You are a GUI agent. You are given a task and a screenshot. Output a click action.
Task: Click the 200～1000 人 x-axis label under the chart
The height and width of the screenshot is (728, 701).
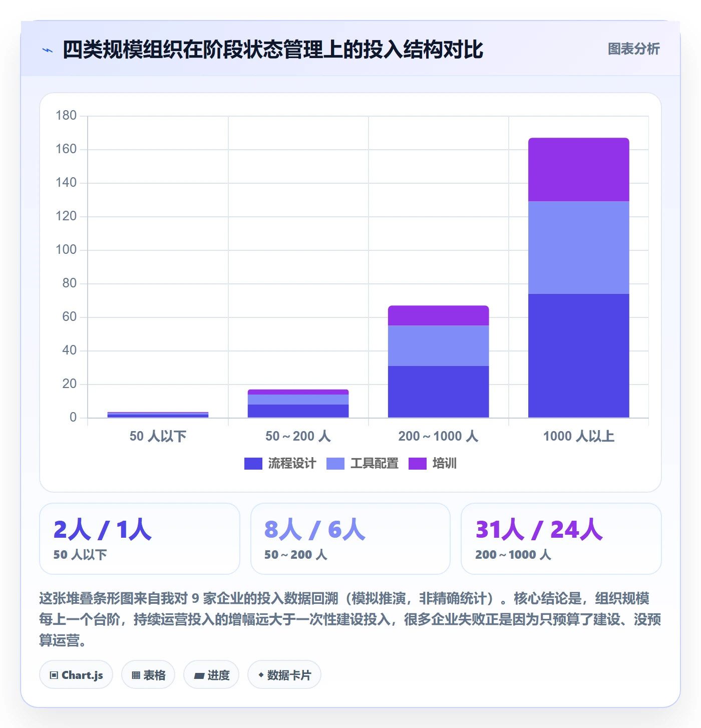click(x=439, y=436)
